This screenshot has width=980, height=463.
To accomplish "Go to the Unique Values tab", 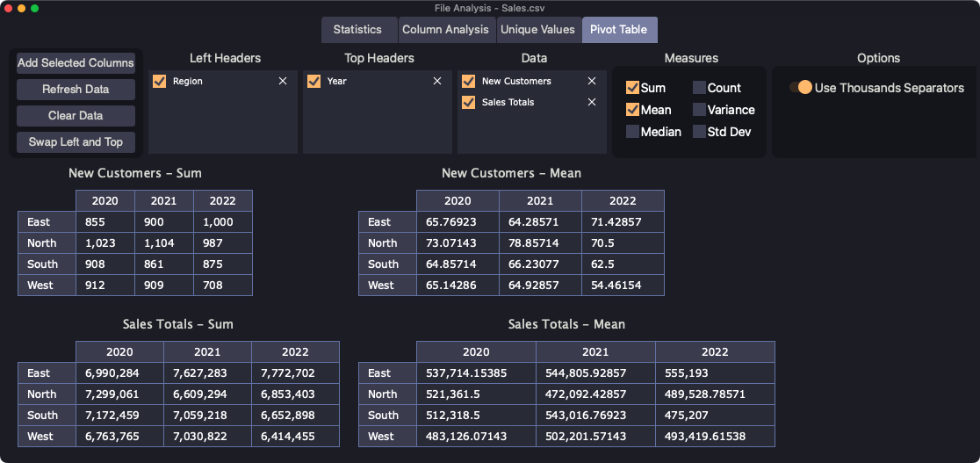I will point(537,29).
